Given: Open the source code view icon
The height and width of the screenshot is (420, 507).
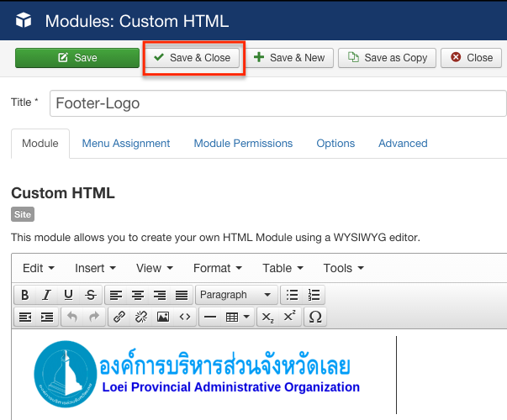Looking at the screenshot, I should pyautogui.click(x=185, y=318).
